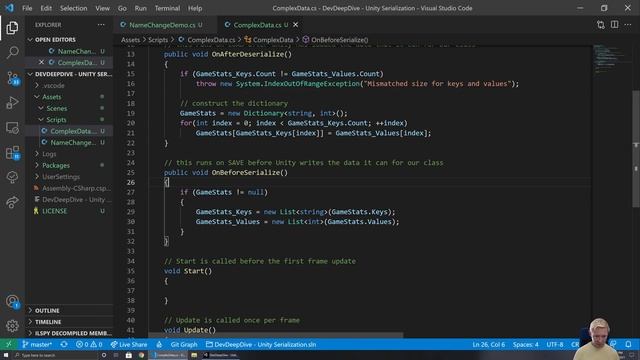The image size is (640, 360).
Task: Open the Go menu
Action: click(122, 8)
